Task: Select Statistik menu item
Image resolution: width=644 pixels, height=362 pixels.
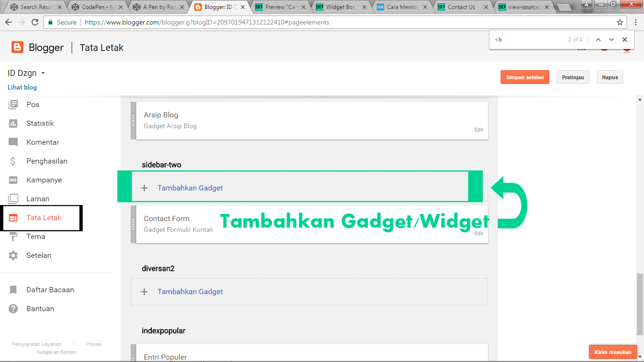Action: 40,123
